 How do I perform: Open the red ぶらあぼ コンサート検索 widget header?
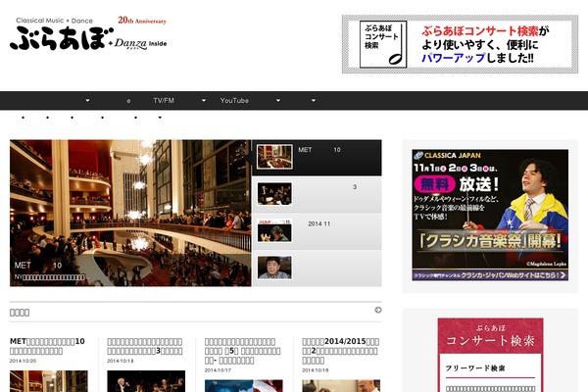point(491,336)
